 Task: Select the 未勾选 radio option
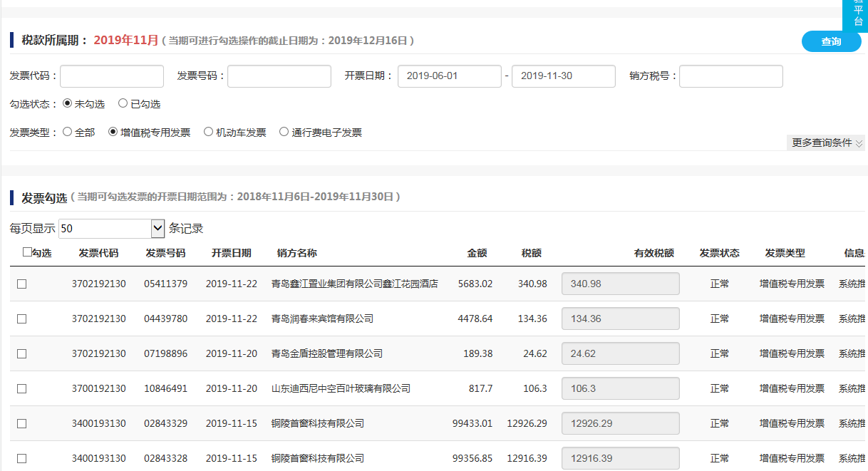68,103
